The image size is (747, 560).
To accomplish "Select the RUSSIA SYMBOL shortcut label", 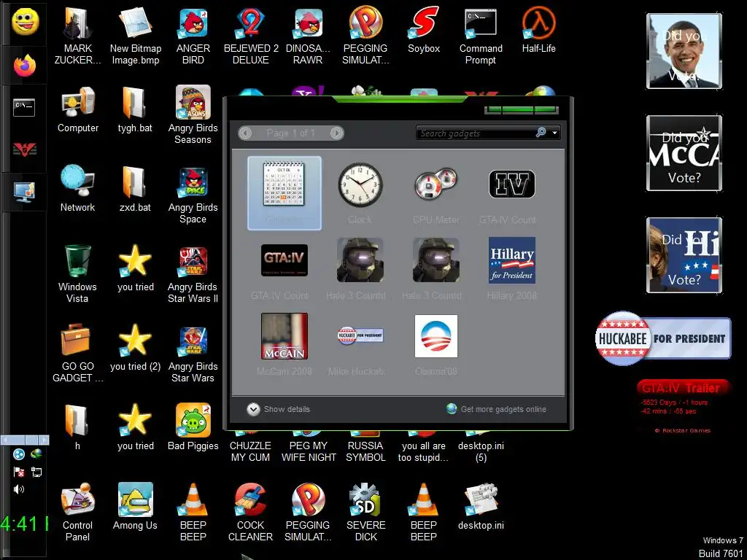I will coord(365,451).
